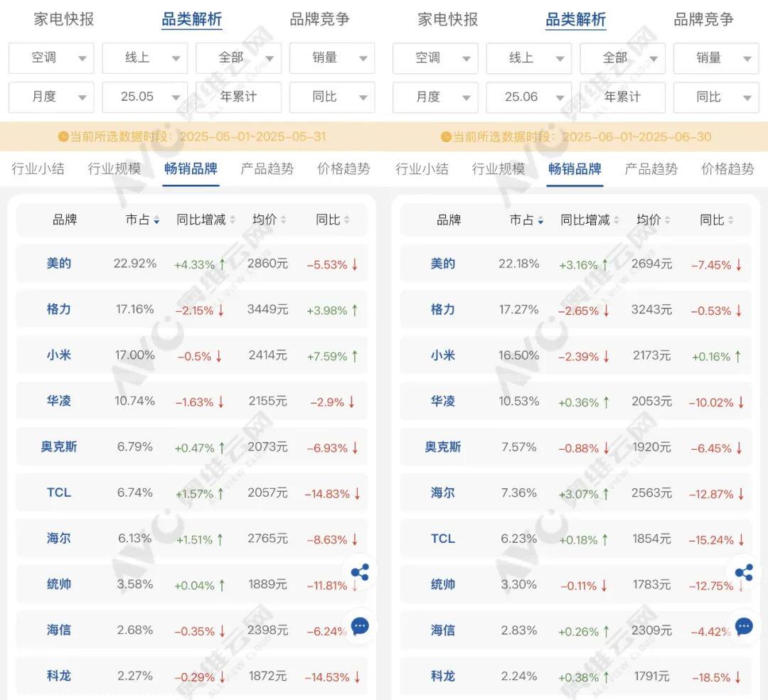
Task: Select 品类解析 tab in left panel
Action: pos(192,19)
